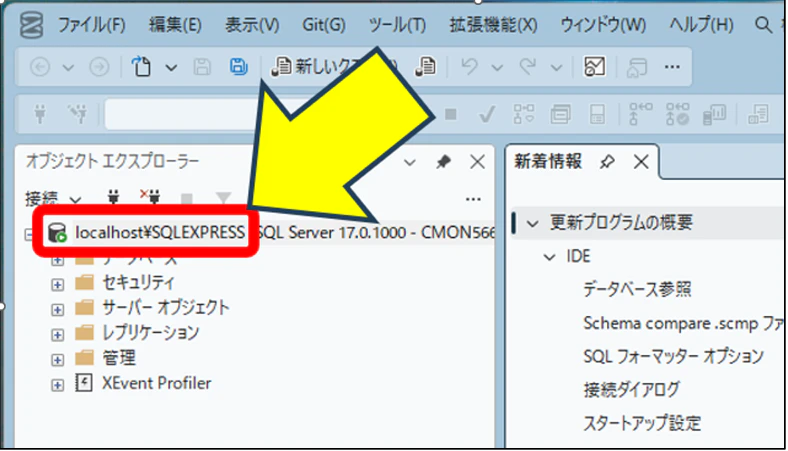Select the XEvent Profiler tree item
Image resolution: width=788 pixels, height=451 pixels.
click(x=156, y=383)
